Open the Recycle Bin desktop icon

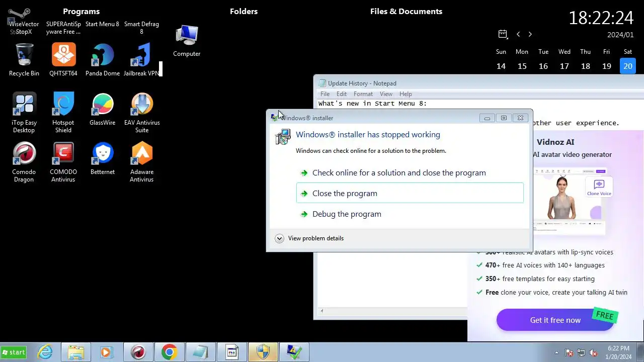[24, 59]
